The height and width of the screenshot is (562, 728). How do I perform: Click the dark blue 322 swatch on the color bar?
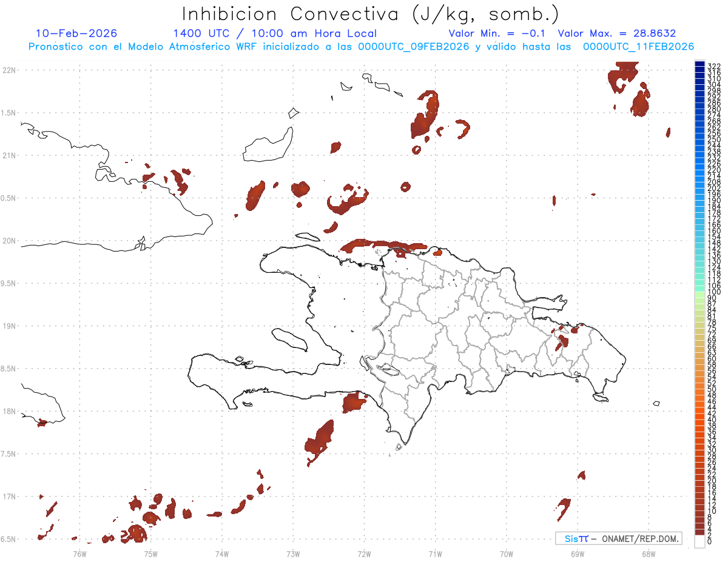[x=699, y=64]
